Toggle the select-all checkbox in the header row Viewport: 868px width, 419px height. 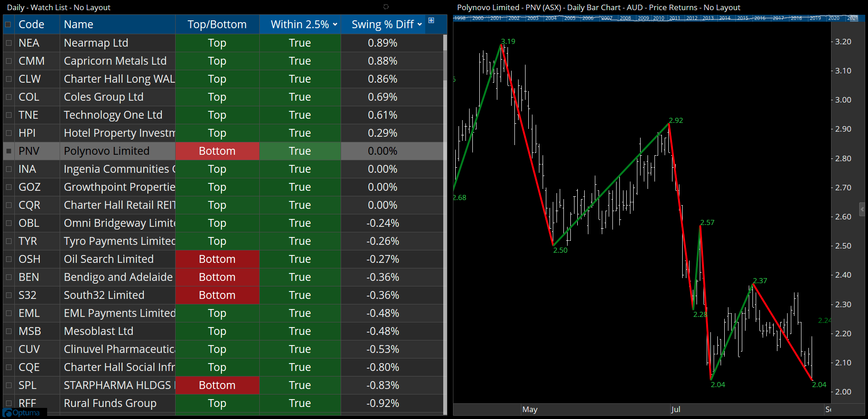tap(8, 24)
